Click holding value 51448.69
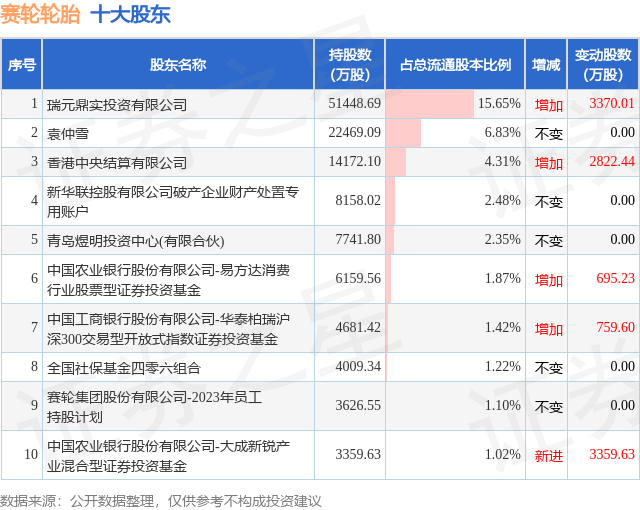Image resolution: width=640 pixels, height=510 pixels. tap(354, 103)
